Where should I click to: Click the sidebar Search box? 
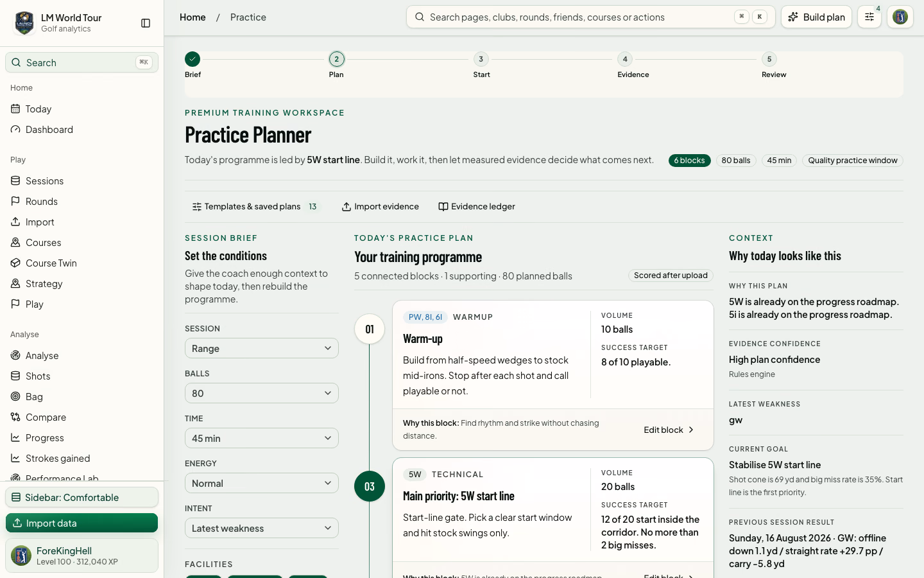click(81, 62)
